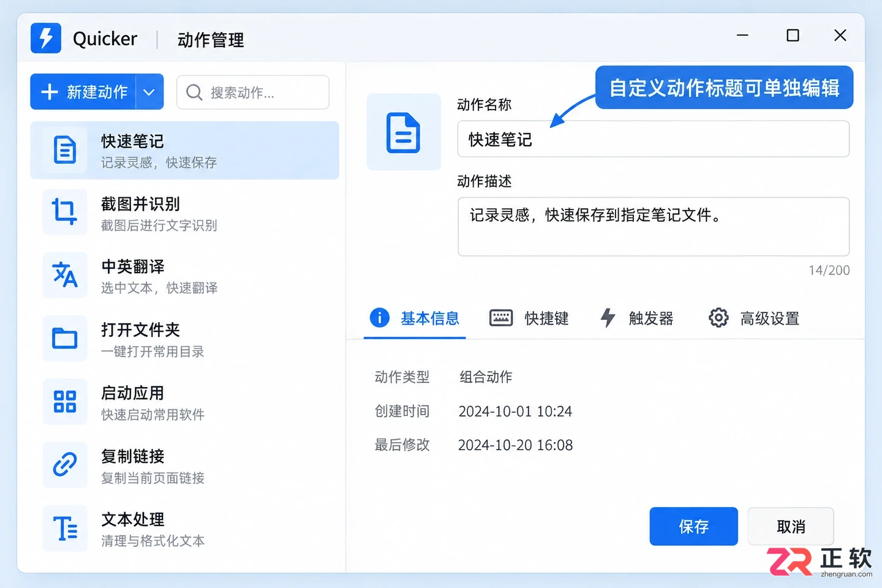Click the 2024-10-20 16:08 modified time
The width and height of the screenshot is (882, 588).
click(x=515, y=445)
